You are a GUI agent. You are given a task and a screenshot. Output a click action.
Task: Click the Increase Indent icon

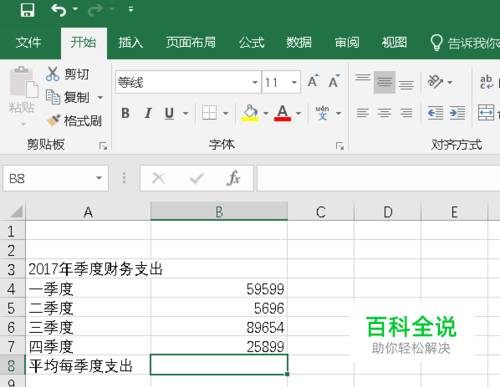click(x=457, y=113)
